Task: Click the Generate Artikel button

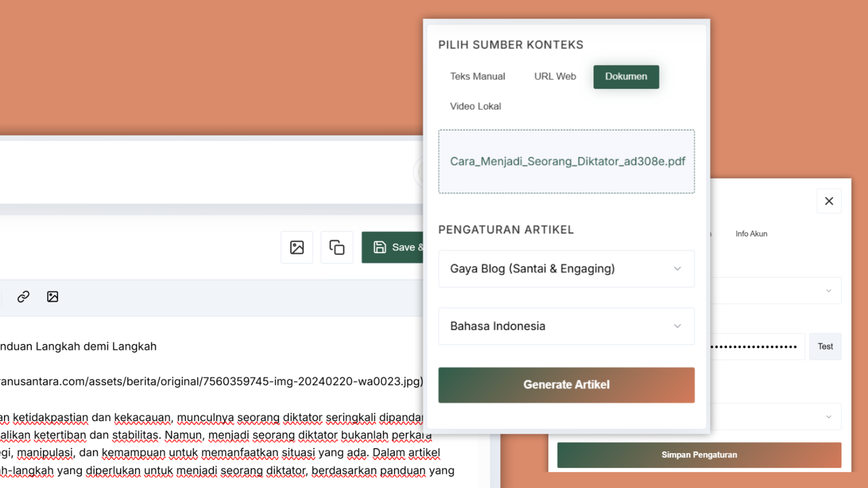Action: 566,385
